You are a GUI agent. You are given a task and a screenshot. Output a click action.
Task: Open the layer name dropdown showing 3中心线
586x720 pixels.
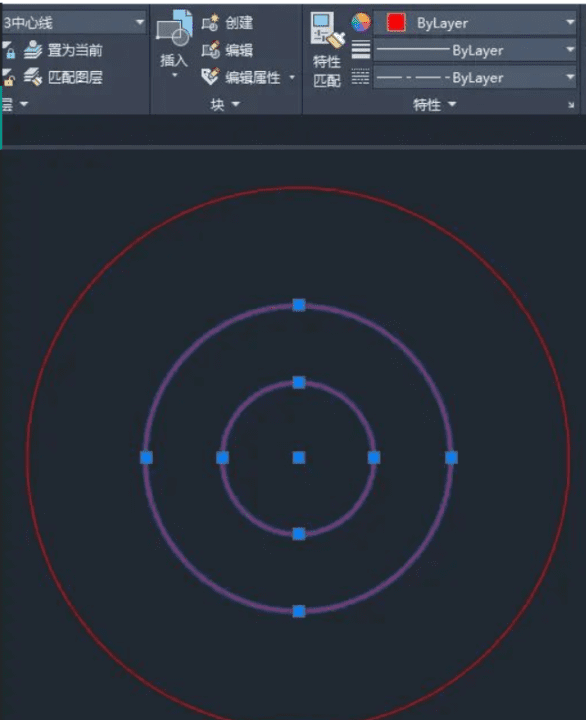[x=73, y=22]
